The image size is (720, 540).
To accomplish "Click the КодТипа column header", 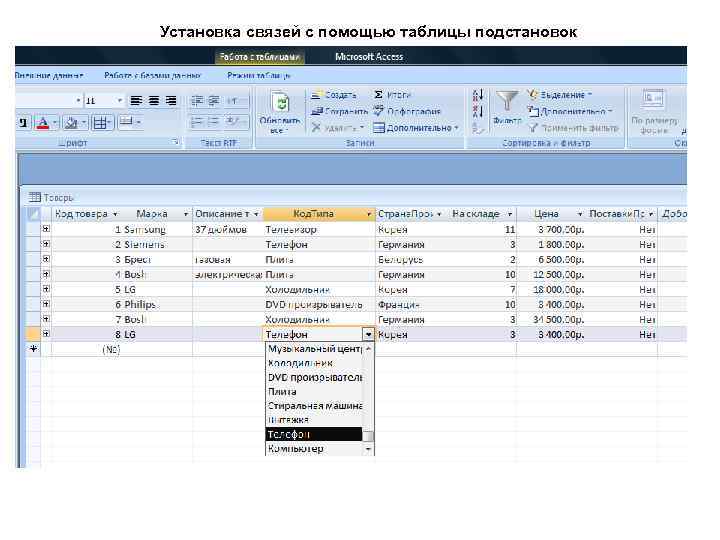I will [x=319, y=214].
